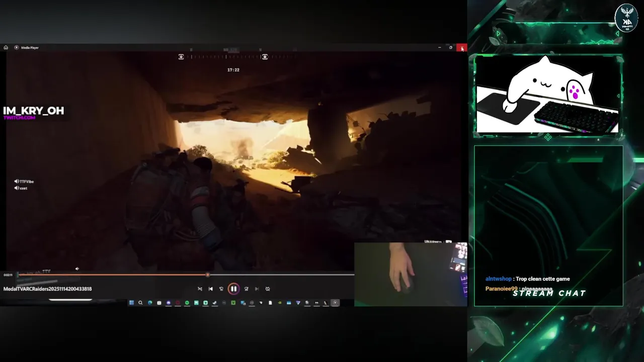Open Spotify from the taskbar
The image size is (644, 362).
point(187,303)
